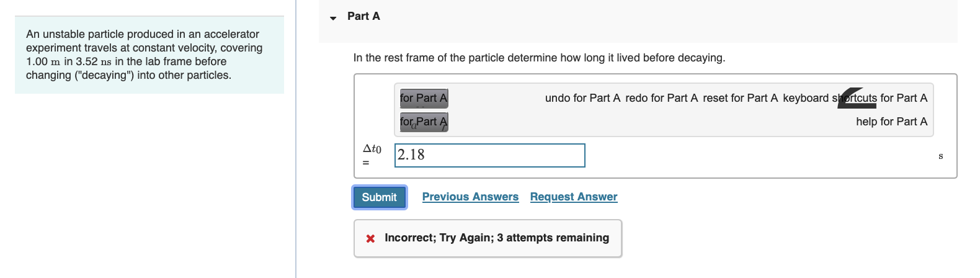Screen dimensions: 980x278
Task: Click the red X incorrect icon
Action: [370, 238]
